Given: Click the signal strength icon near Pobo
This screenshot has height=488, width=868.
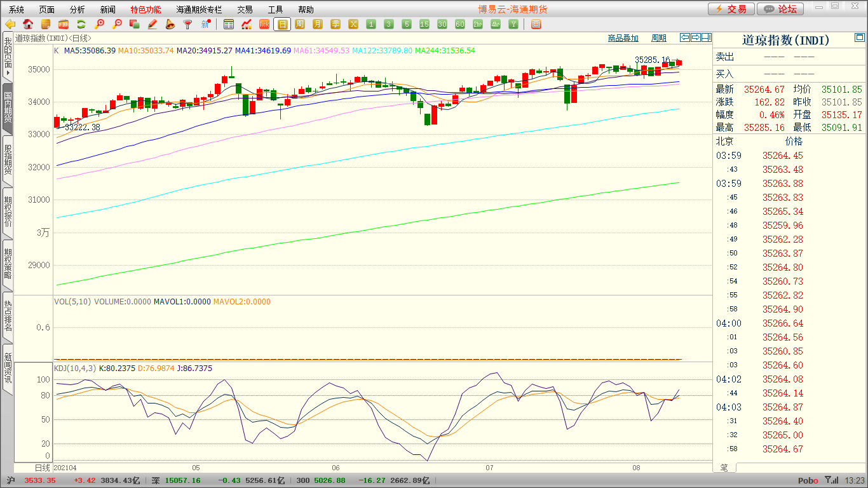Looking at the screenshot, I should pos(831,481).
